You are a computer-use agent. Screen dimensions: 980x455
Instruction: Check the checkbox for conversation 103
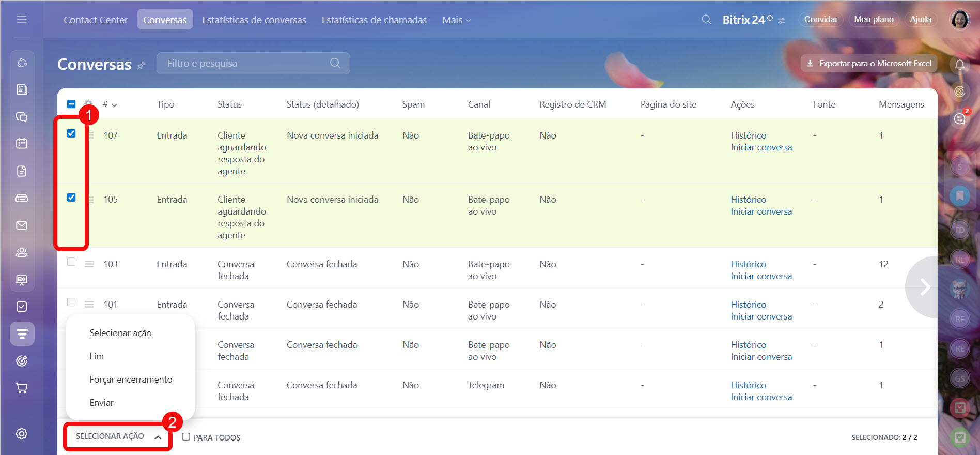coord(71,262)
